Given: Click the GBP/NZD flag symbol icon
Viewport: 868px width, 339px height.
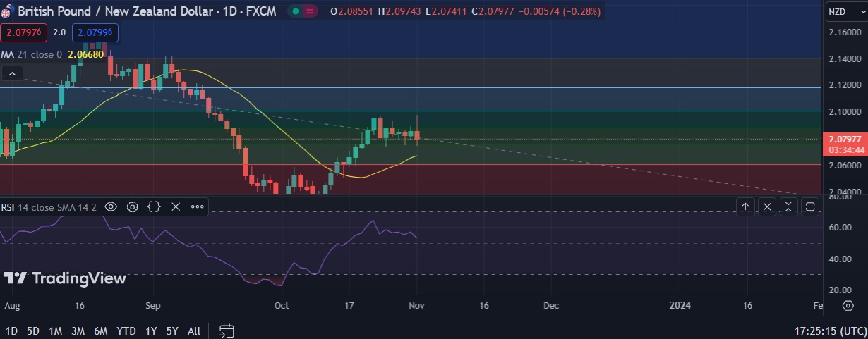Looking at the screenshot, I should (7, 12).
